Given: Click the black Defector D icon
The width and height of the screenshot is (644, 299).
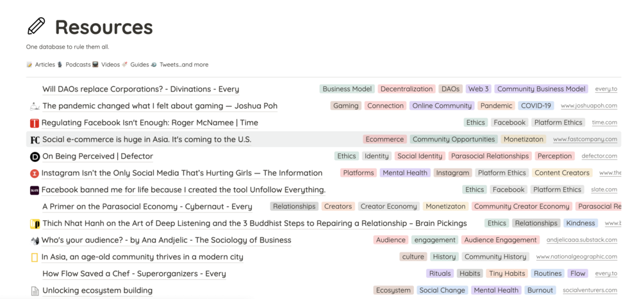Looking at the screenshot, I should 35,156.
